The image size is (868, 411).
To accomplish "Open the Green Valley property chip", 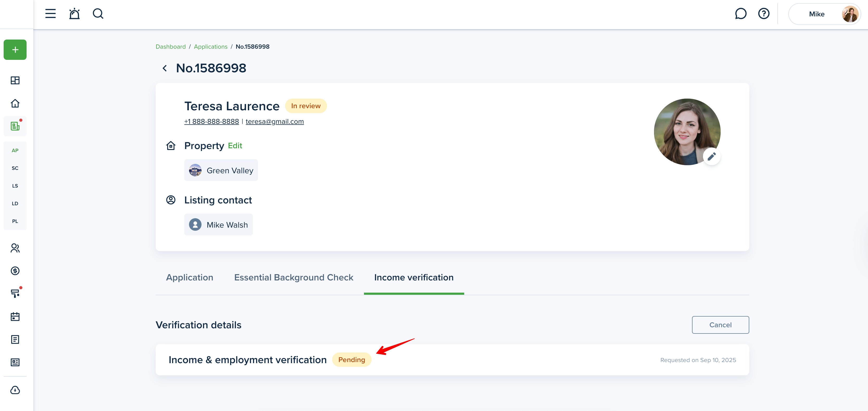I will click(x=221, y=170).
